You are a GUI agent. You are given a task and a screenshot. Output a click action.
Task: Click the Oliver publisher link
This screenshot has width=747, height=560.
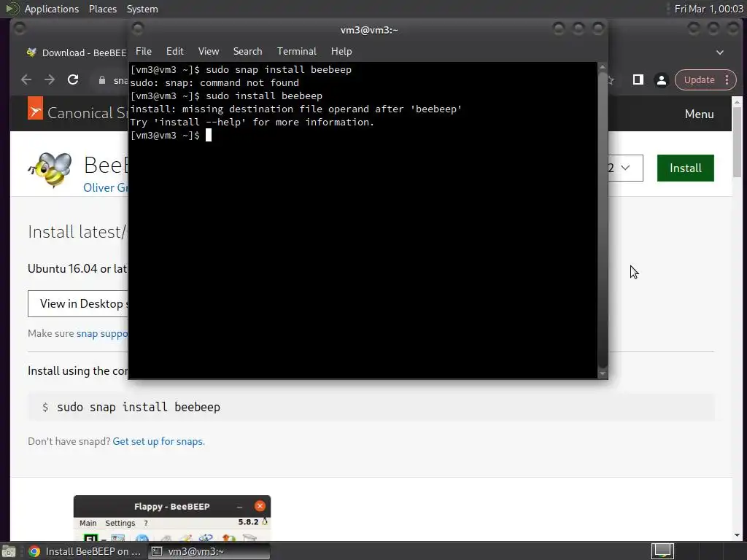[105, 187]
